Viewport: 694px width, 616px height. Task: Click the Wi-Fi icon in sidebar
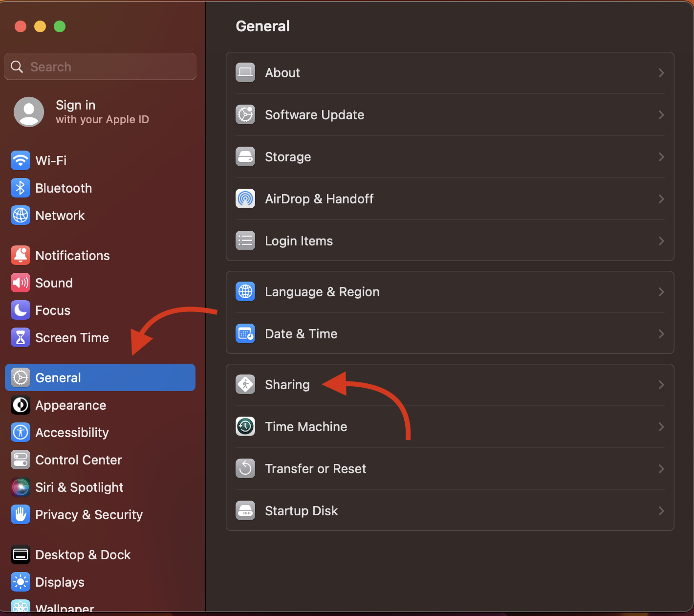(21, 160)
